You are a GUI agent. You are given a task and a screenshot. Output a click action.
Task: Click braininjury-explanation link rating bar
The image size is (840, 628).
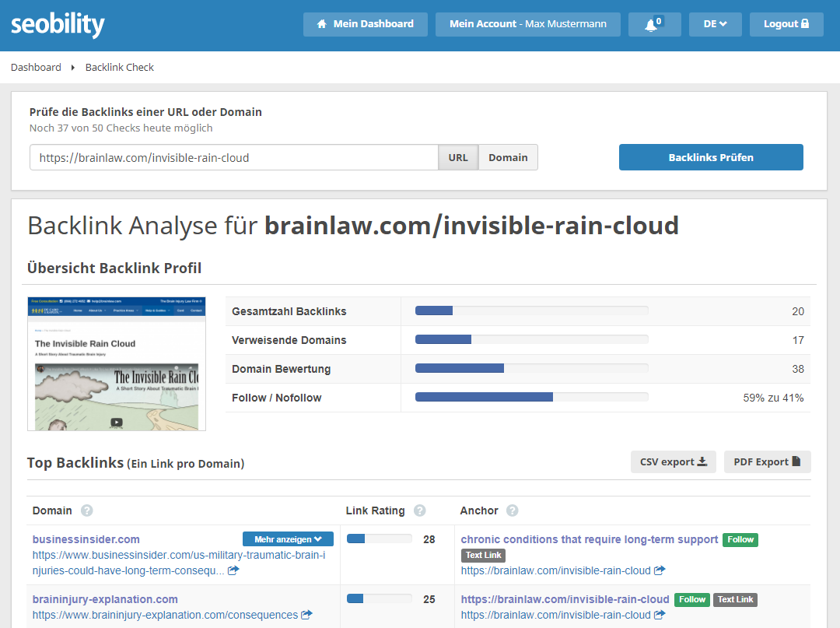[380, 599]
